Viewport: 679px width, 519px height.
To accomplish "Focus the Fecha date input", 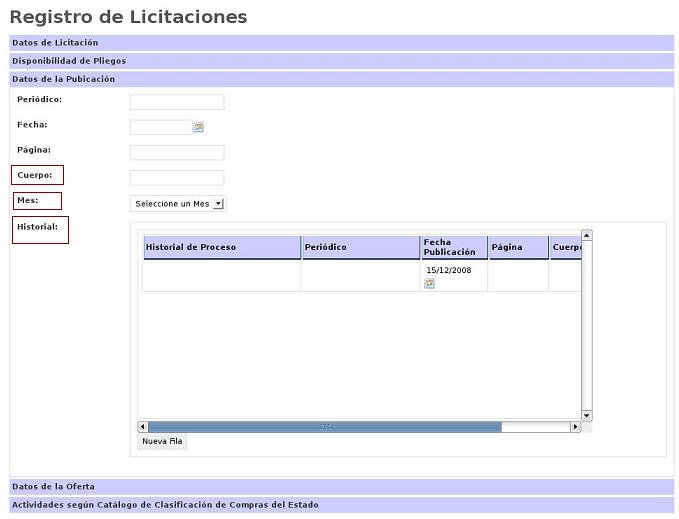I will pos(160,127).
